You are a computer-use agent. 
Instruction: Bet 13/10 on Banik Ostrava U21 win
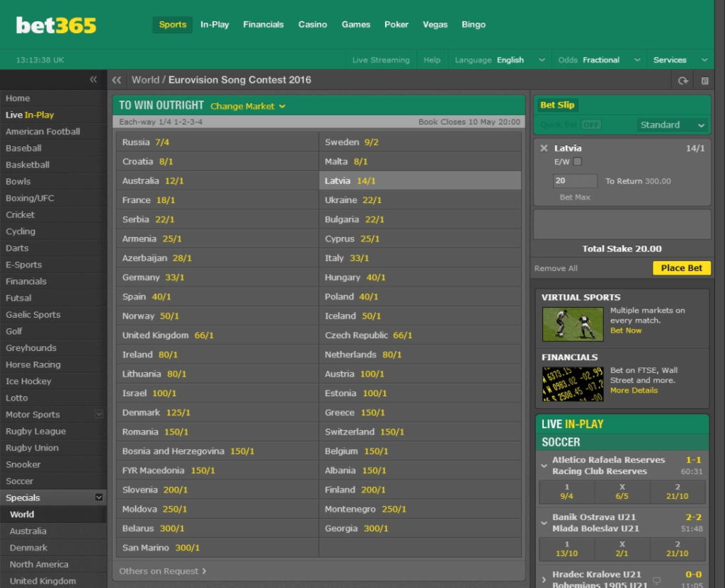(567, 549)
